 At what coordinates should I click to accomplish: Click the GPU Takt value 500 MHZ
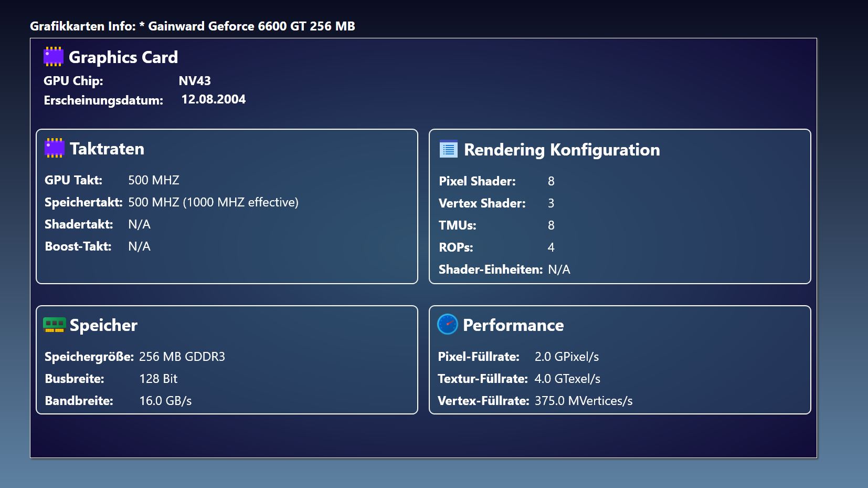point(154,180)
